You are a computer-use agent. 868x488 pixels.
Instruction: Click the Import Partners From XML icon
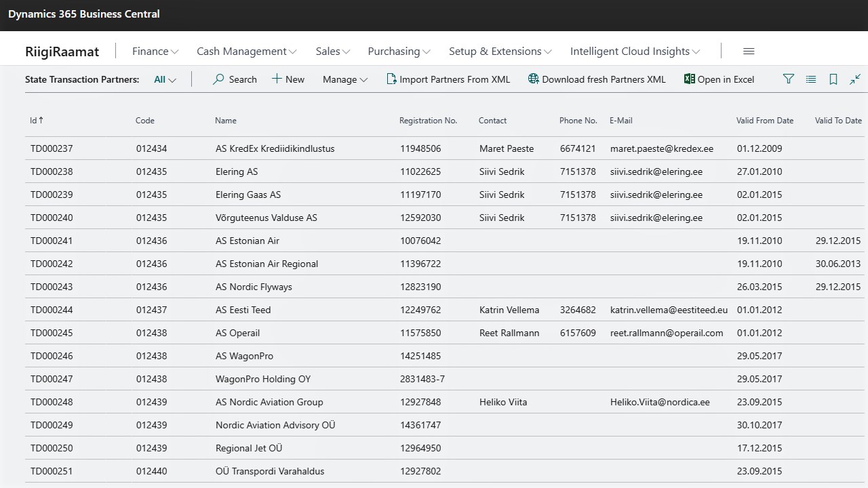click(x=391, y=79)
